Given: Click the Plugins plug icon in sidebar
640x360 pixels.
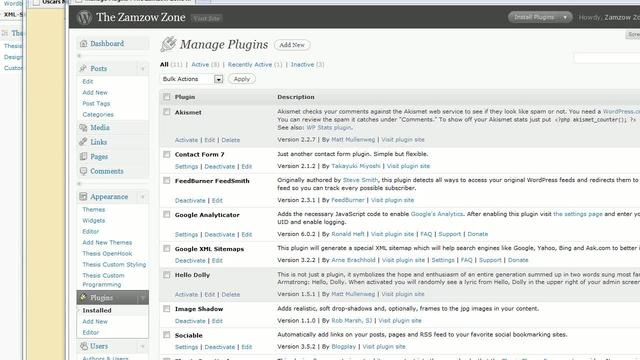Looking at the screenshot, I should pyautogui.click(x=83, y=298).
